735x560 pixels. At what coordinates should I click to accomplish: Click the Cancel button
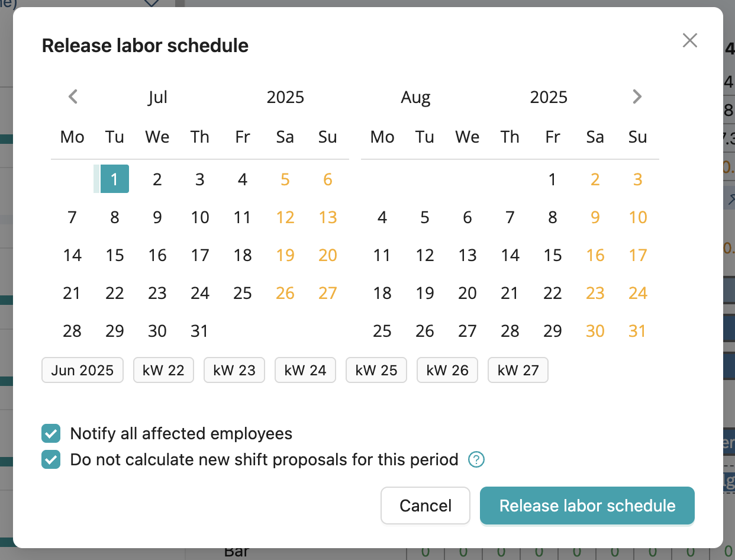(425, 506)
